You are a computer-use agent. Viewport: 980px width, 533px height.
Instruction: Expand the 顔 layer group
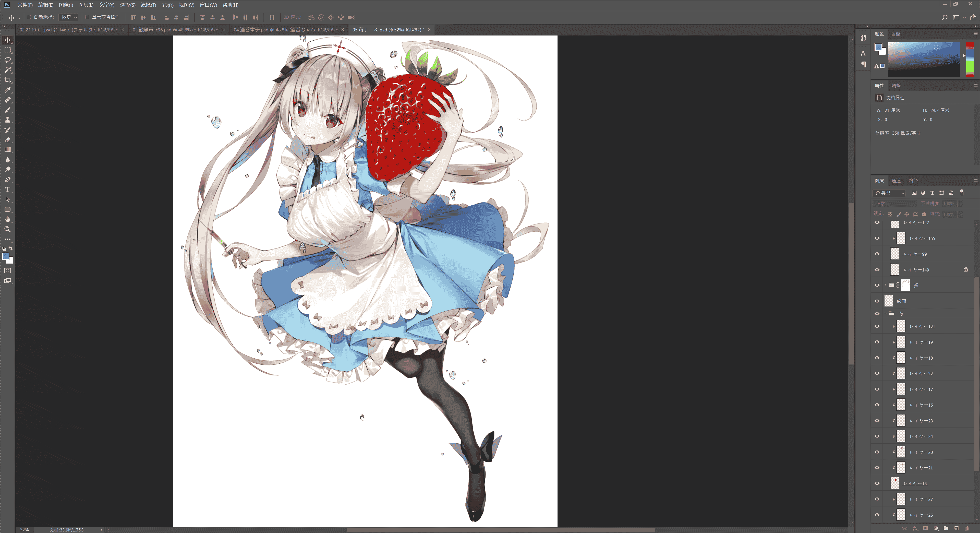[886, 285]
